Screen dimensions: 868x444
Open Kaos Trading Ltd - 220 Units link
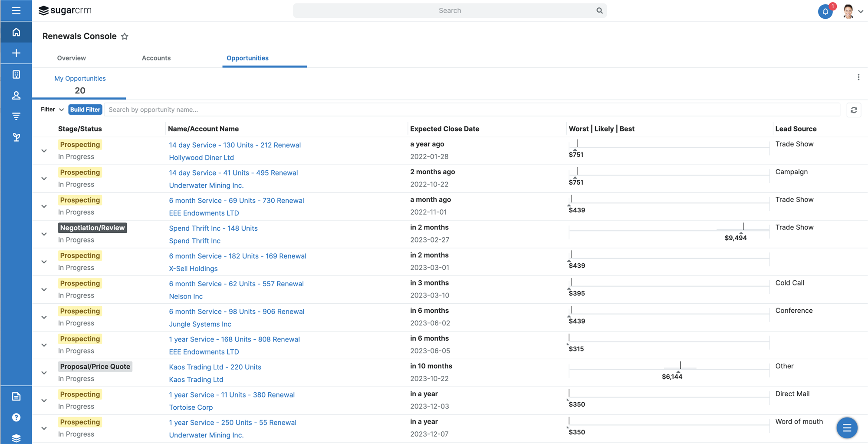(215, 367)
